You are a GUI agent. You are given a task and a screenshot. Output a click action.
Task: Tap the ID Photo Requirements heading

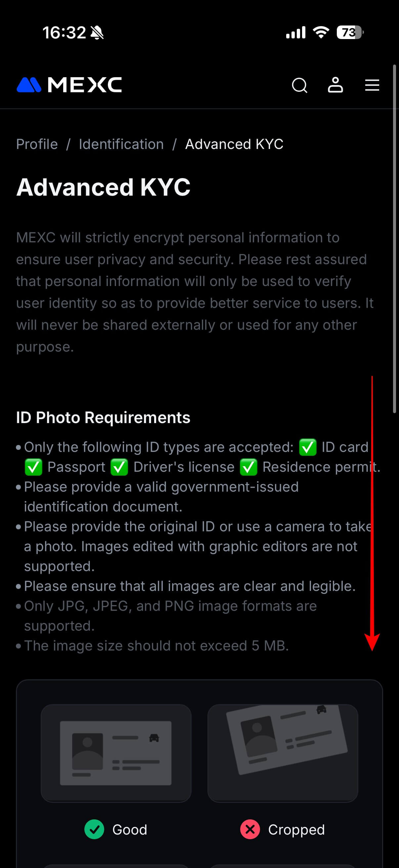tap(103, 417)
